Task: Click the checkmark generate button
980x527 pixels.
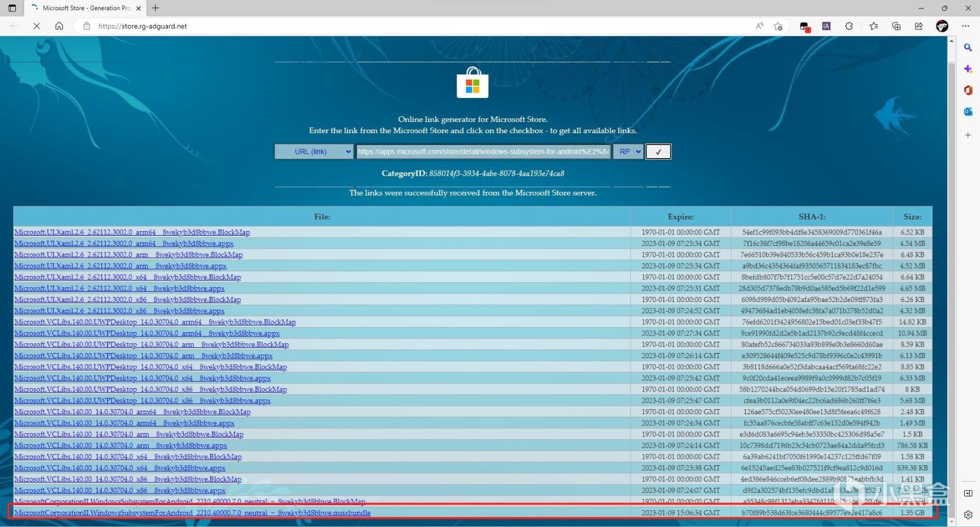Action: click(x=658, y=152)
